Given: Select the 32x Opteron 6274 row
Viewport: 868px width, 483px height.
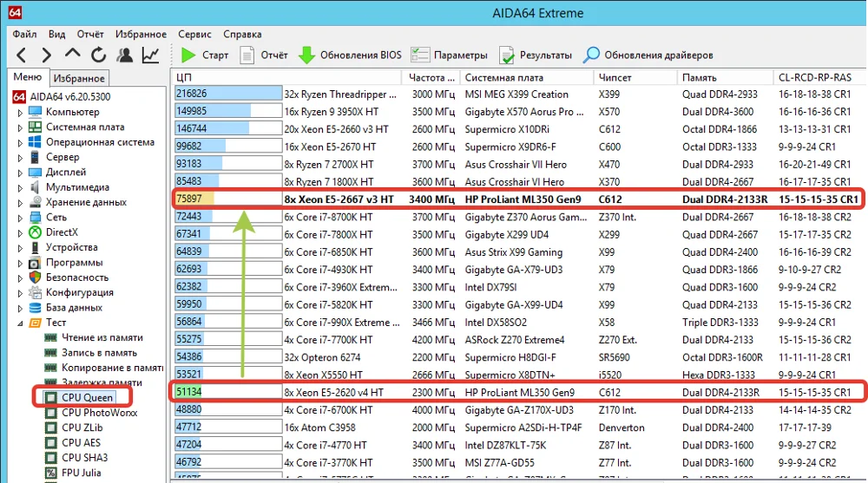Looking at the screenshot, I should (519, 357).
